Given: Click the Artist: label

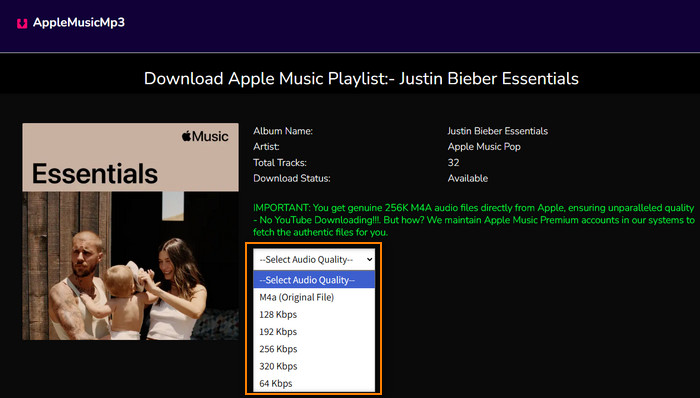Looking at the screenshot, I should point(266,147).
